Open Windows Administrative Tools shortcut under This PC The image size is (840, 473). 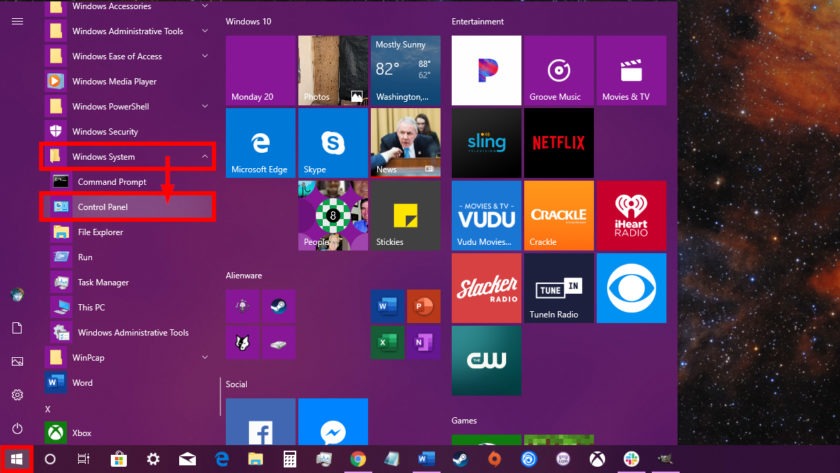tap(127, 333)
